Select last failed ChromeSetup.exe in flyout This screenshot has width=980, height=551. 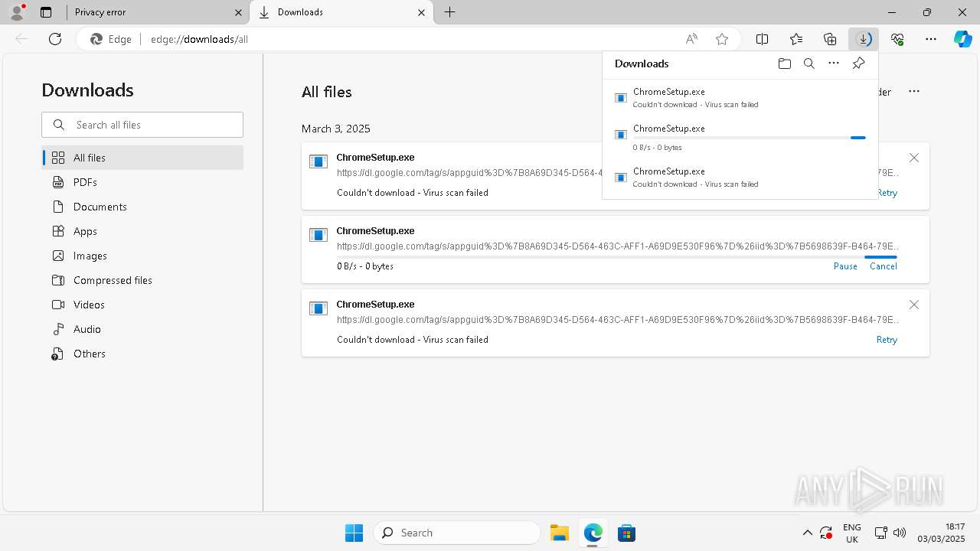pyautogui.click(x=740, y=178)
